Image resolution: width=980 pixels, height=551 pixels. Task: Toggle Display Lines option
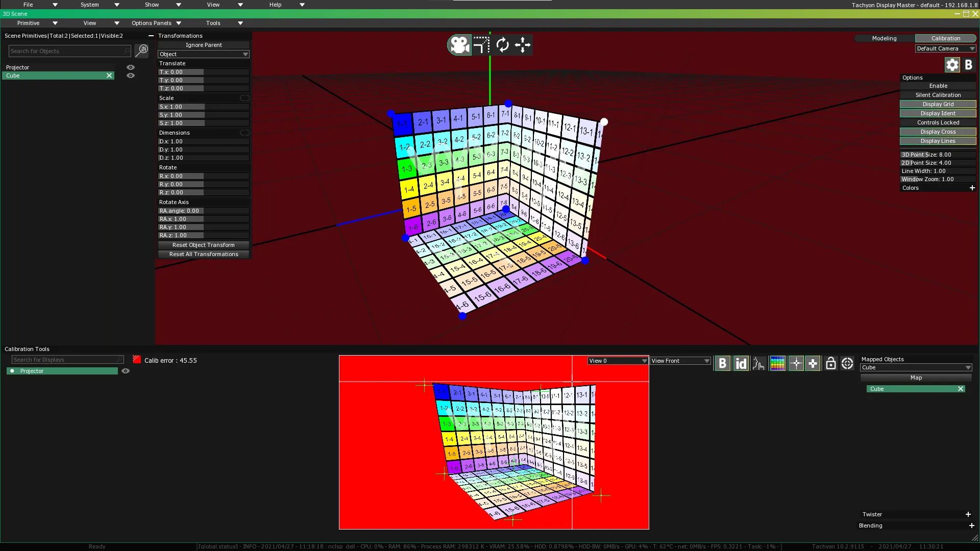938,141
